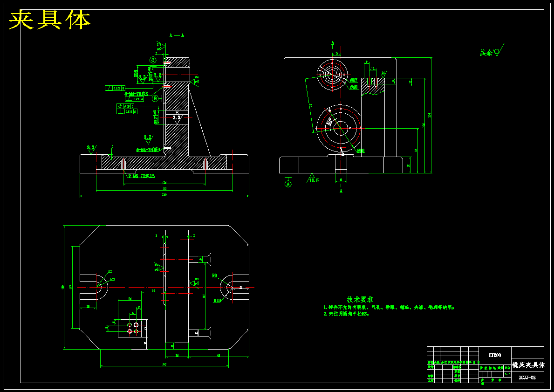
Task: Click the 60° angle dimension in circle
Action: (329, 123)
